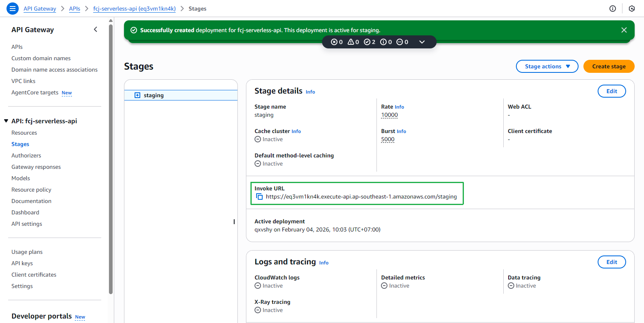This screenshot has width=644, height=323.
Task: Open API settings in the sidebar
Action: (x=27, y=224)
